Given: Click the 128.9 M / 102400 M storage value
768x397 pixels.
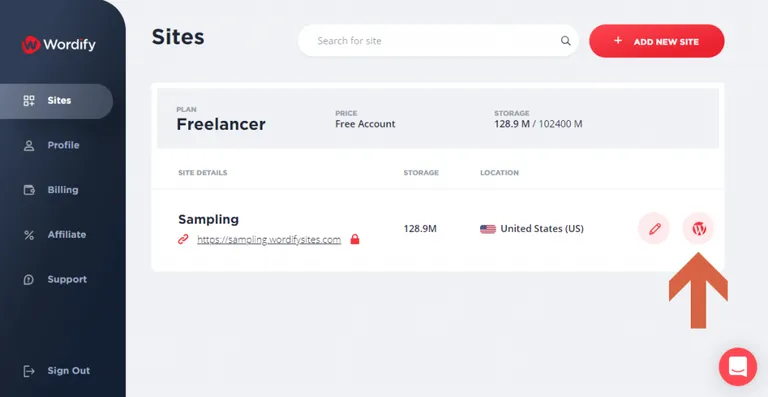Looking at the screenshot, I should pos(538,124).
